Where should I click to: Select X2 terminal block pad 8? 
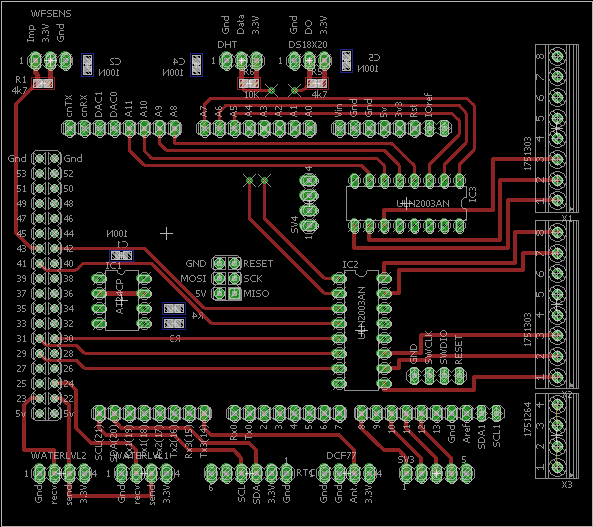(x=557, y=232)
